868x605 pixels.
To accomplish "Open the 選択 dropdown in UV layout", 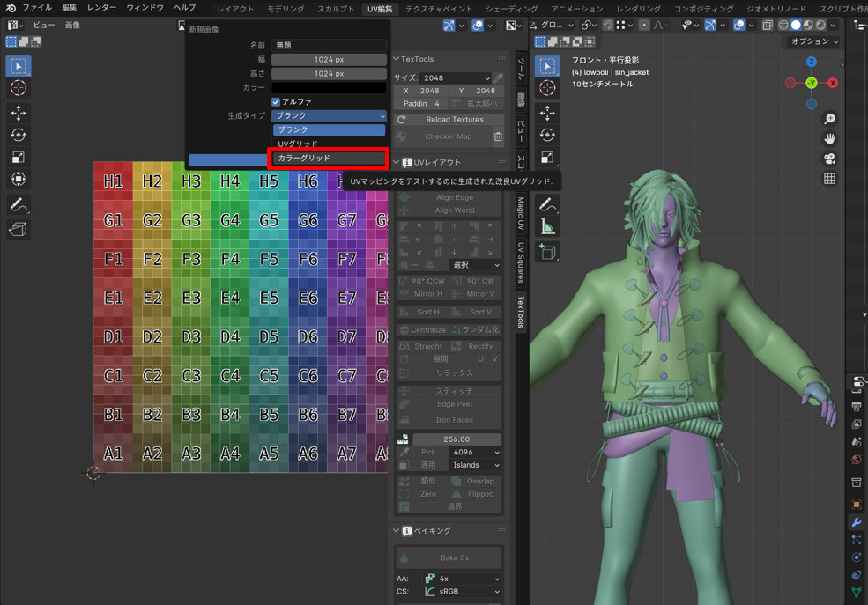I will coord(476,265).
